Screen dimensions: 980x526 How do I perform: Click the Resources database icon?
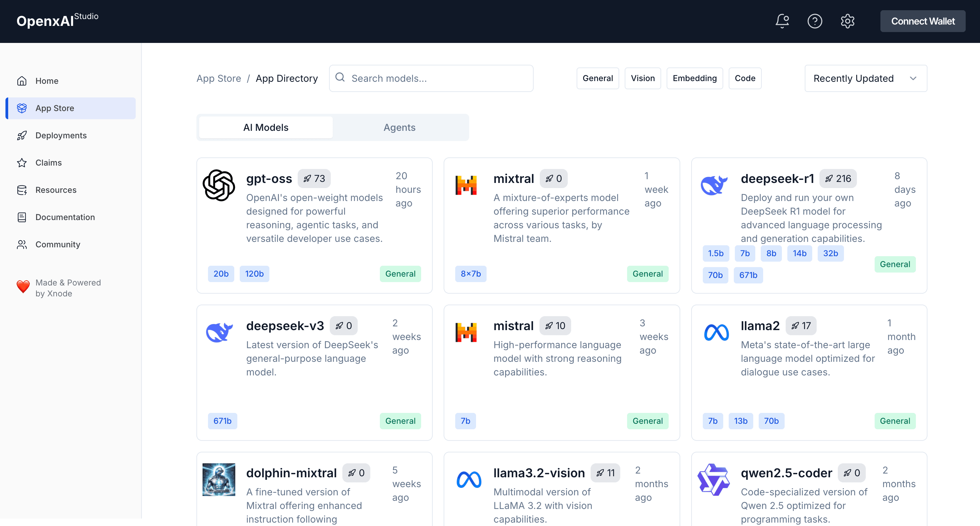pos(22,190)
